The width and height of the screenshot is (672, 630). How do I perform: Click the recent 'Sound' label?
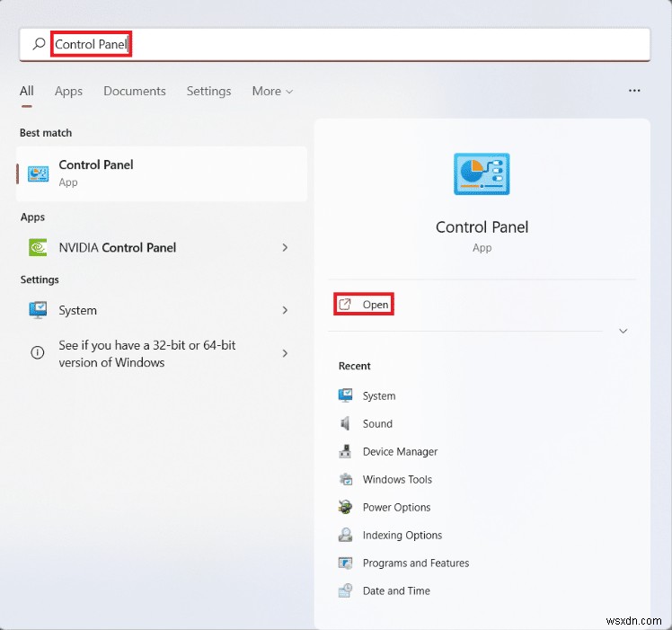377,423
